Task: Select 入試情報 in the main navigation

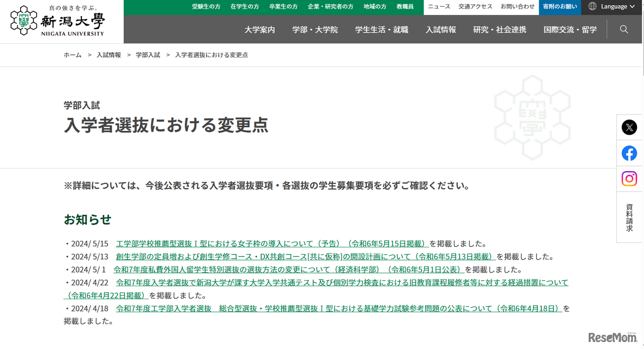Action: [441, 29]
